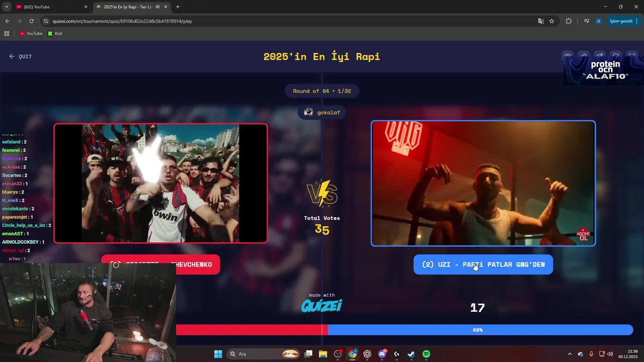
Task: Select the 2025'in En İyi Rapi tab
Action: pyautogui.click(x=132, y=7)
